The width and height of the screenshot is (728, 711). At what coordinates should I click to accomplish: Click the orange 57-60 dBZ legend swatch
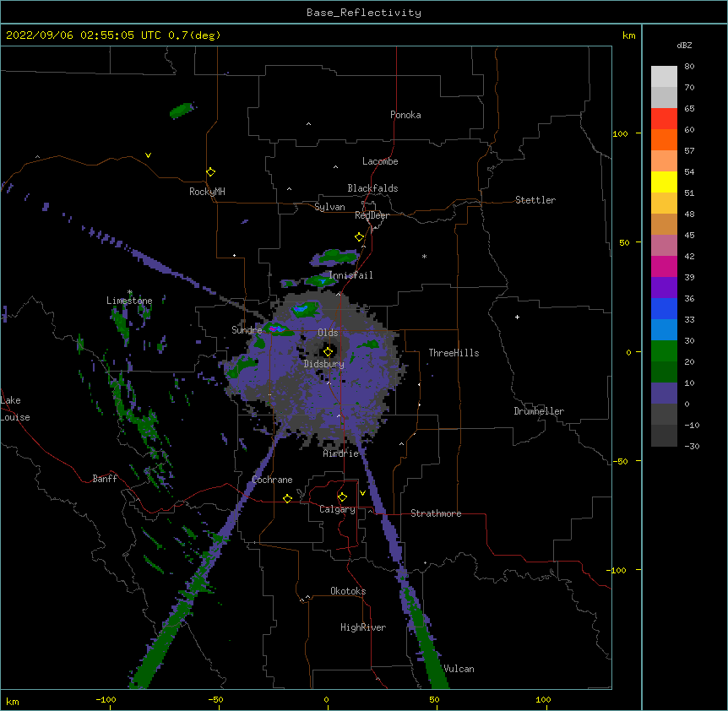point(664,139)
